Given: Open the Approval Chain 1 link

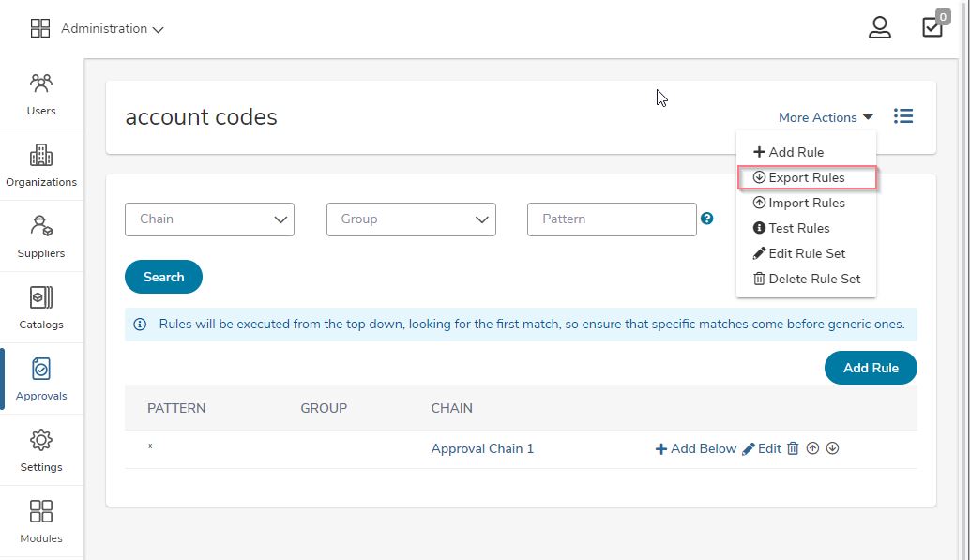Looking at the screenshot, I should point(482,448).
